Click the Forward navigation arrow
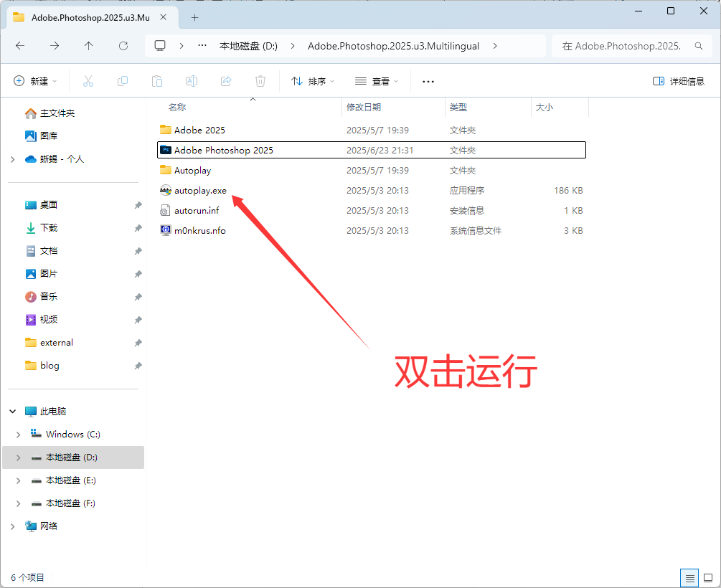Screen dimensions: 721x588 (55, 45)
